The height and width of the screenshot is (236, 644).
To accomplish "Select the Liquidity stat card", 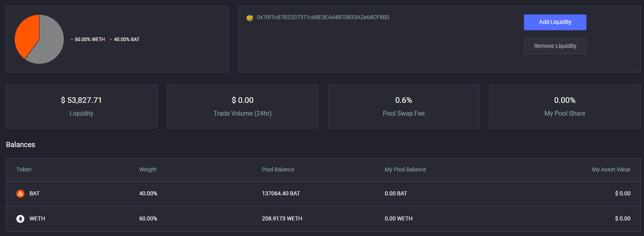I will pos(81,106).
